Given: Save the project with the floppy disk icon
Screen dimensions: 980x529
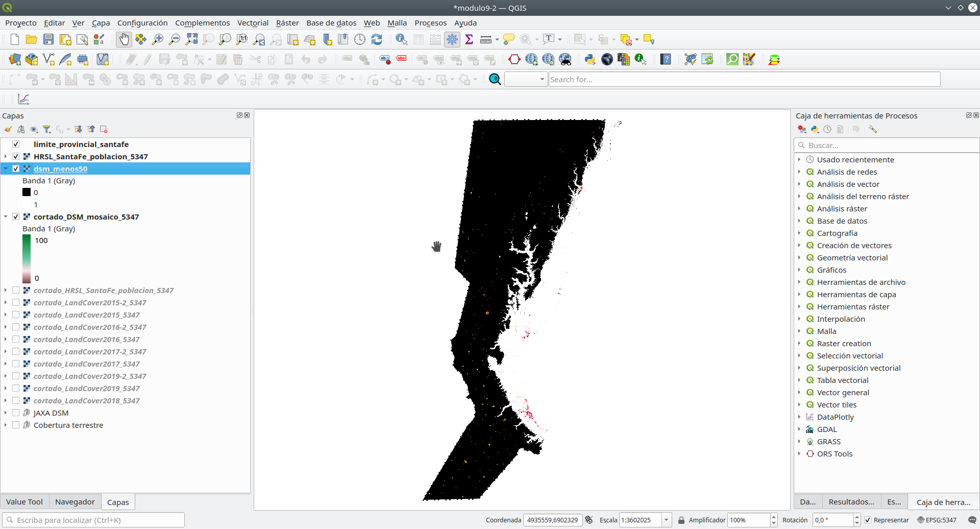Looking at the screenshot, I should pos(48,39).
